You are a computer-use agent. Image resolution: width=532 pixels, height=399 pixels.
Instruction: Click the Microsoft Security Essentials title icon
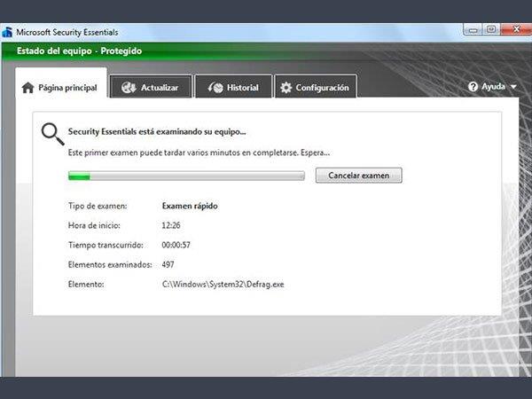pos(7,33)
